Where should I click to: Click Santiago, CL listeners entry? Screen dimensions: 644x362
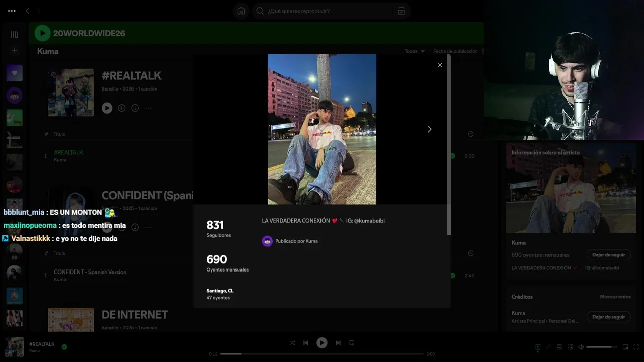[220, 294]
